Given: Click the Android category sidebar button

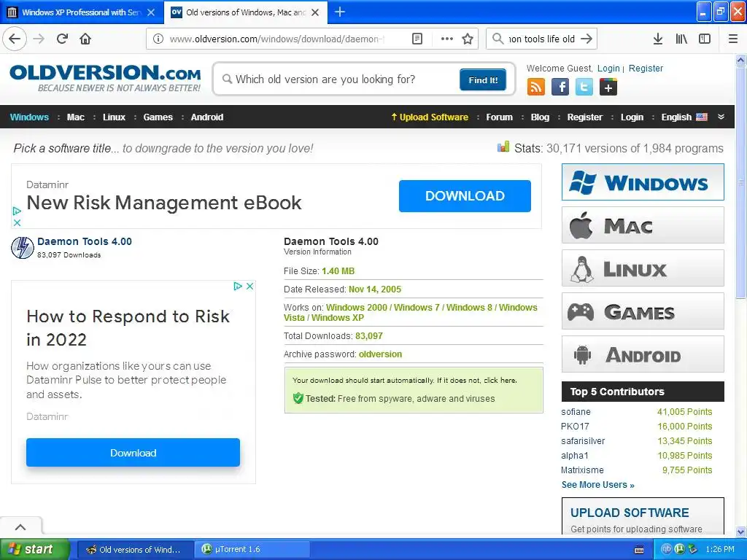Looking at the screenshot, I should pos(643,354).
